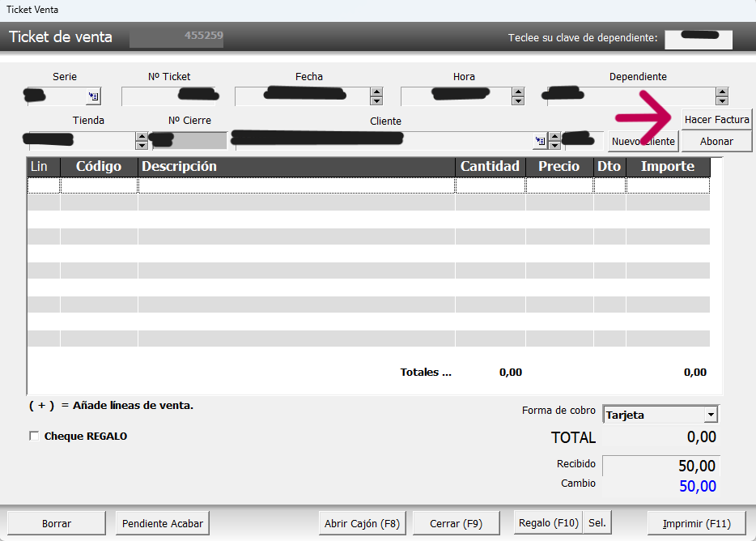
Task: Click the Recibido amount field
Action: pos(660,466)
